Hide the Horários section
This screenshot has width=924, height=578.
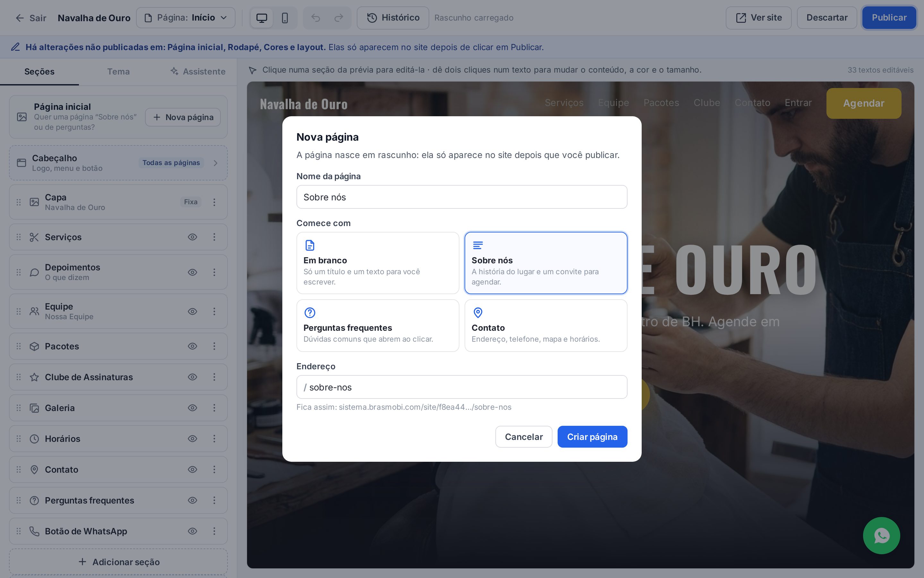coord(193,438)
